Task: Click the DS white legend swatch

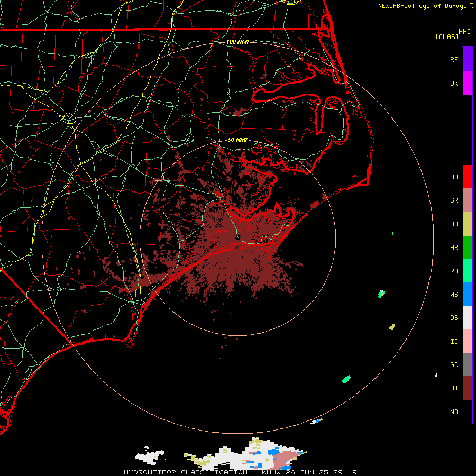Action: tap(467, 317)
